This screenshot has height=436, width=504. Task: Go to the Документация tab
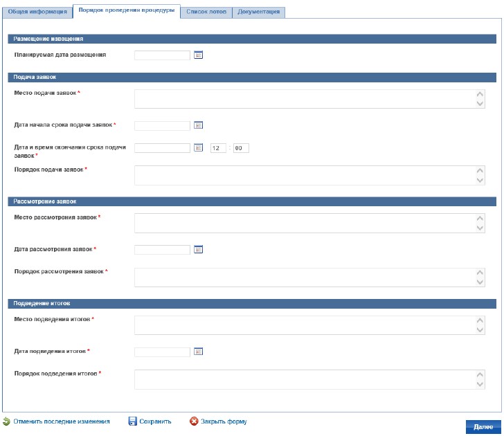coord(258,12)
